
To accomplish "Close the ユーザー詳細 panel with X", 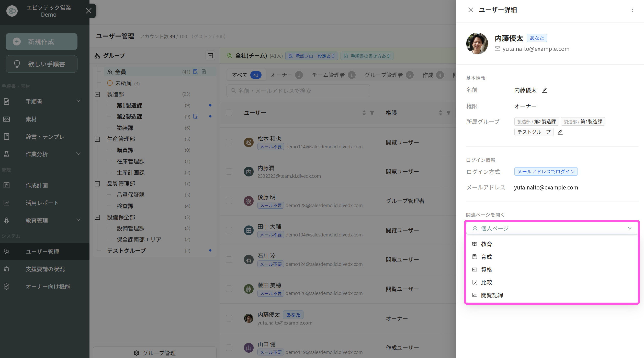I will (471, 10).
